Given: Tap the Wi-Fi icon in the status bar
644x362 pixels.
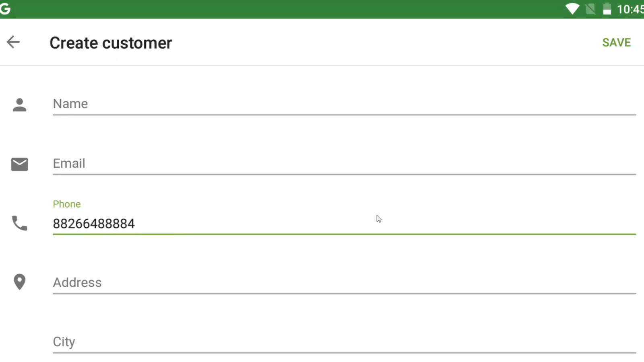Looking at the screenshot, I should point(573,9).
